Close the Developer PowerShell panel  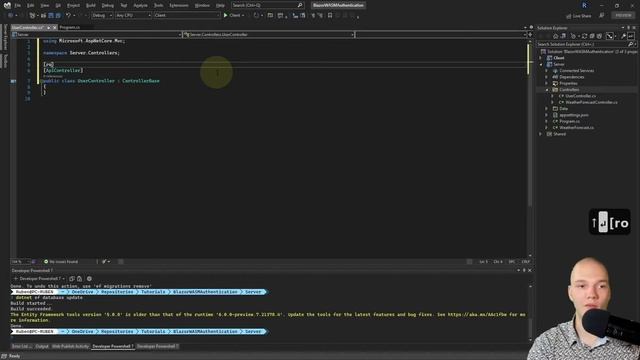530,270
